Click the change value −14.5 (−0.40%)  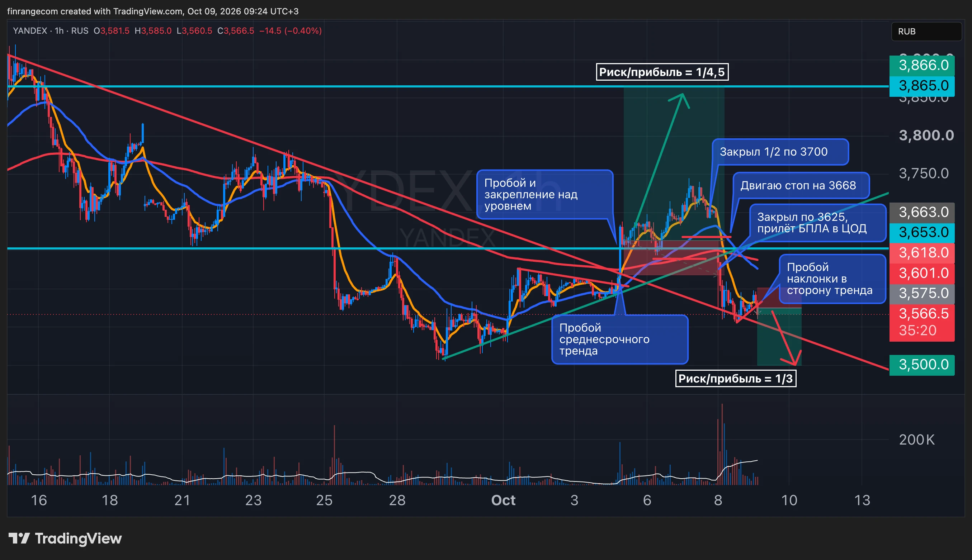coord(291,31)
